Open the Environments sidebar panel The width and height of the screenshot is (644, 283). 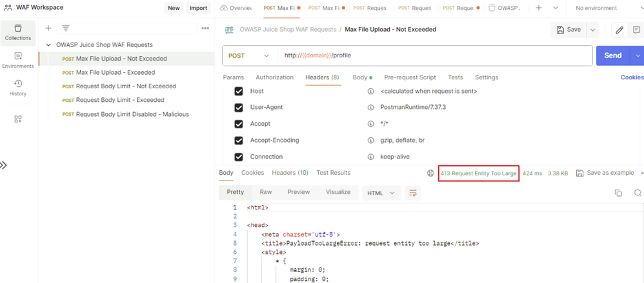17,61
